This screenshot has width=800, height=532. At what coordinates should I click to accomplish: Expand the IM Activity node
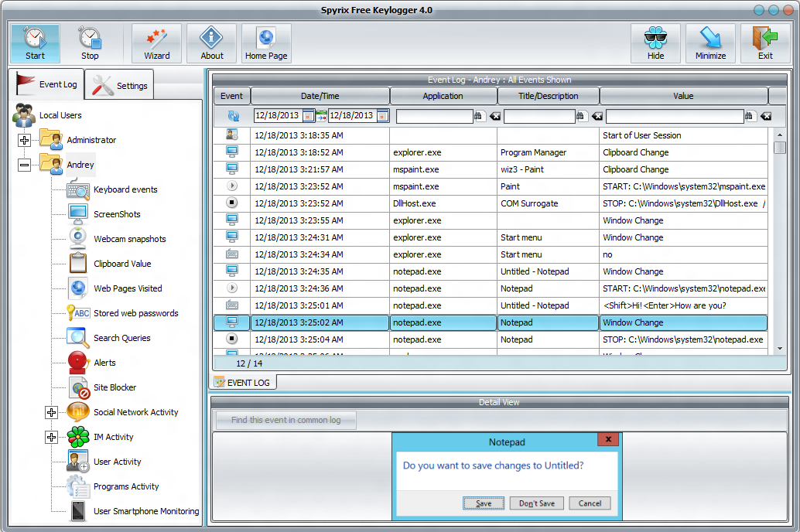[51, 437]
